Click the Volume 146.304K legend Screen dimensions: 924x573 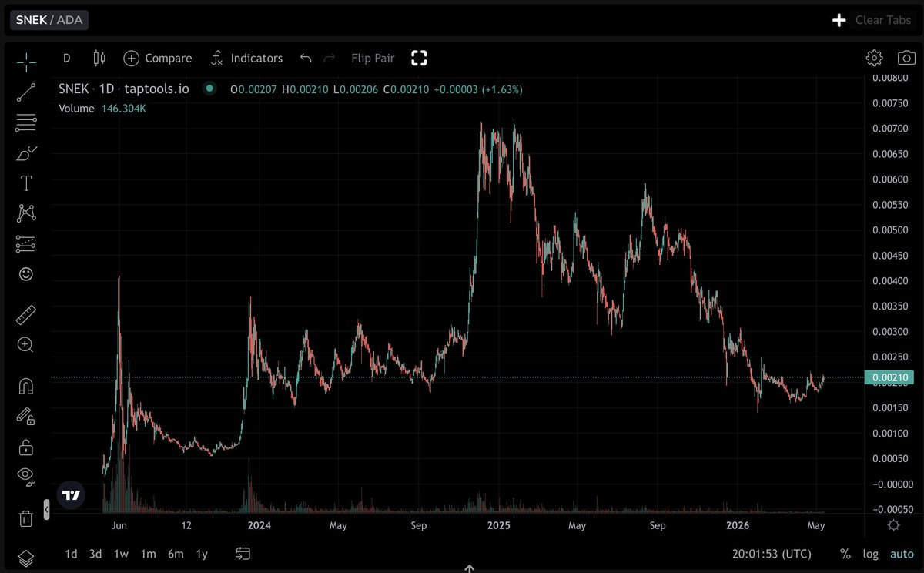[102, 109]
